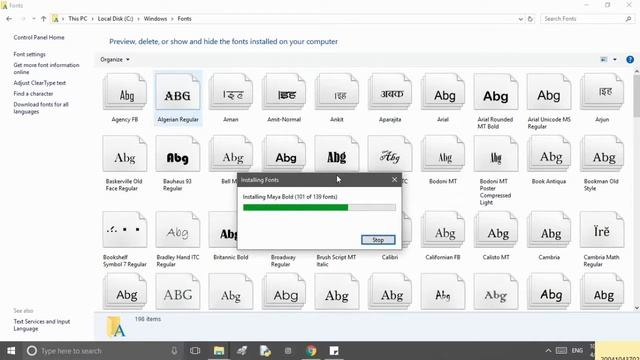640x360 pixels.
Task: Click the '198 items' status text
Action: (x=148, y=319)
